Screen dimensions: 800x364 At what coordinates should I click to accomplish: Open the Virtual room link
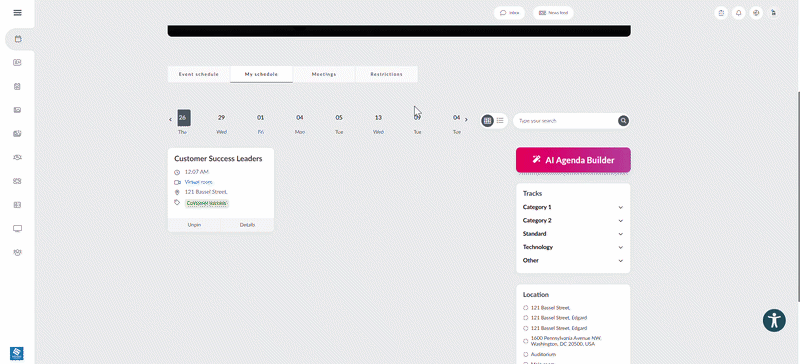pyautogui.click(x=198, y=182)
